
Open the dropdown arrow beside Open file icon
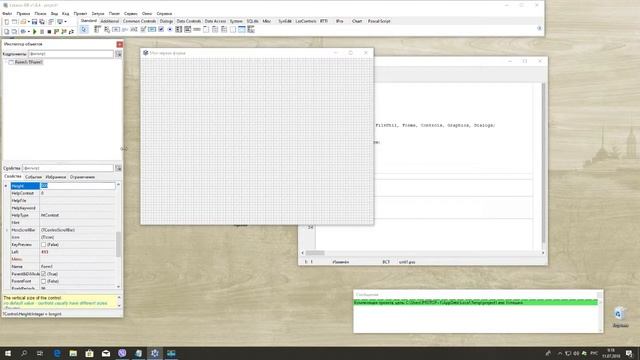click(x=29, y=22)
